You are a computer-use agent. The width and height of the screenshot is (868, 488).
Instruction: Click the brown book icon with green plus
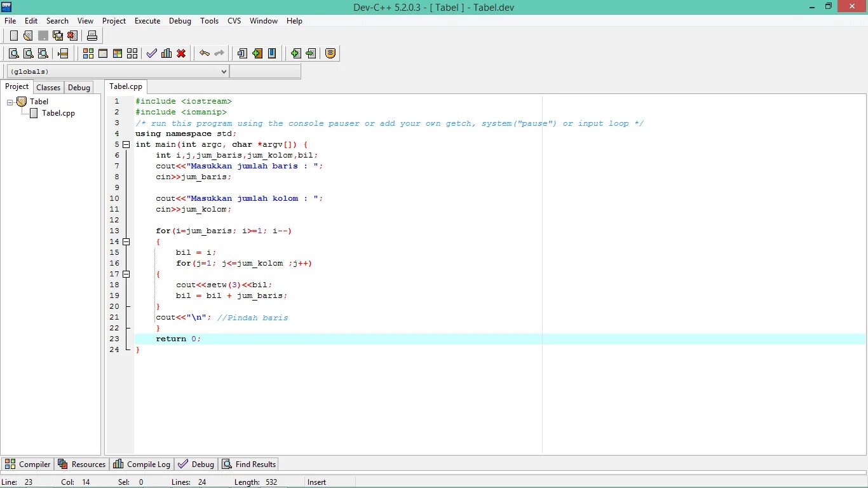pos(257,53)
